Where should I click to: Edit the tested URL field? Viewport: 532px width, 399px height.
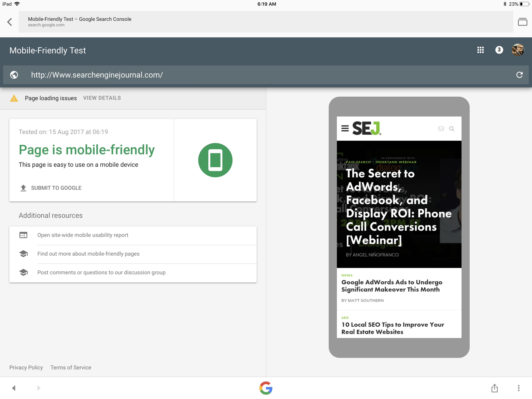pyautogui.click(x=266, y=75)
